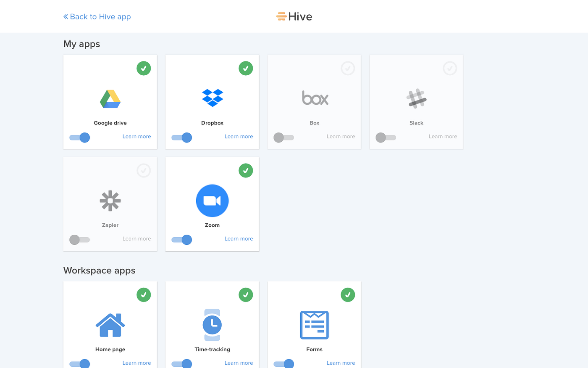Click the Hive logo in header

point(294,16)
